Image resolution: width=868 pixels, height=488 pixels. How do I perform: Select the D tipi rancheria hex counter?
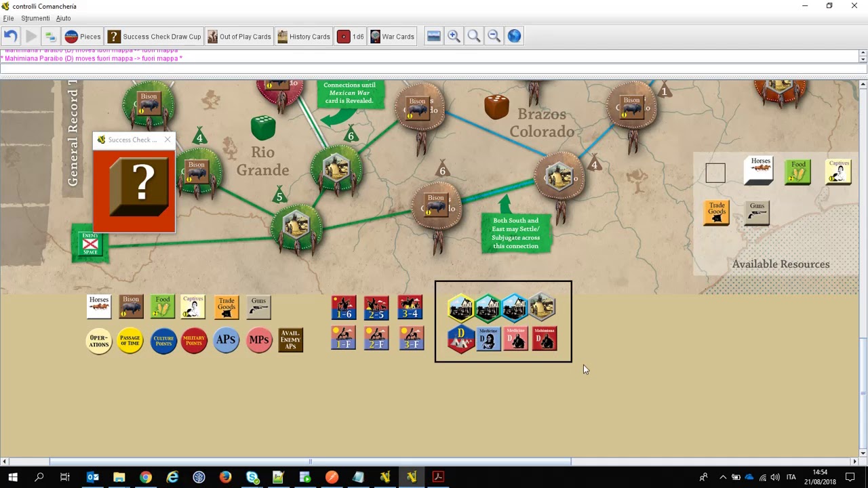461,339
